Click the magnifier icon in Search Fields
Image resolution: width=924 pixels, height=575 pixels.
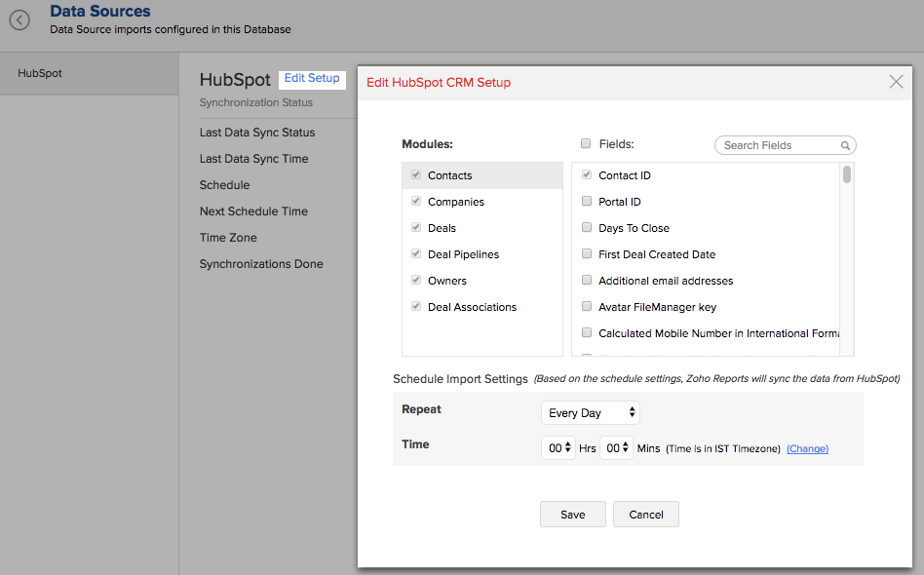click(845, 145)
